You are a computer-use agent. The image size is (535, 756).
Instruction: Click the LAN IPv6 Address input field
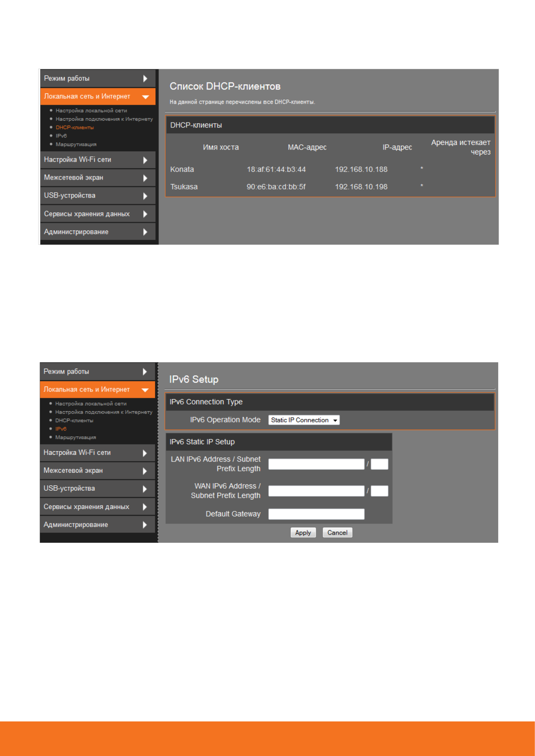tap(316, 464)
